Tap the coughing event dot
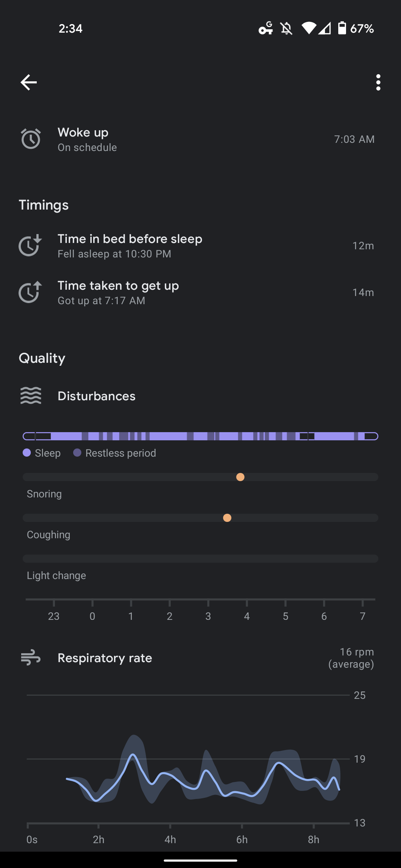The height and width of the screenshot is (868, 401). [227, 518]
